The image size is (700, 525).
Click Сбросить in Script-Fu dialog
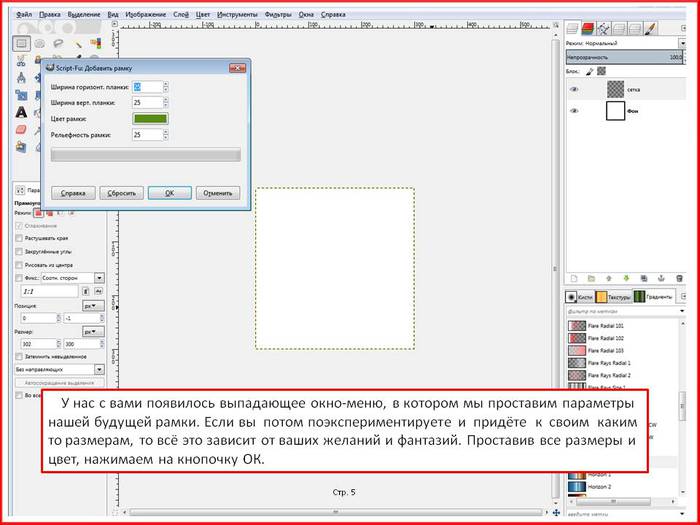pyautogui.click(x=121, y=193)
